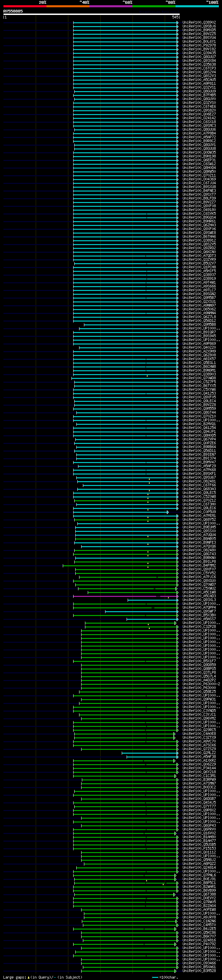Select the label UniRef100_B9VZZ5
This screenshot has height=980, width=222.
coord(199,34)
